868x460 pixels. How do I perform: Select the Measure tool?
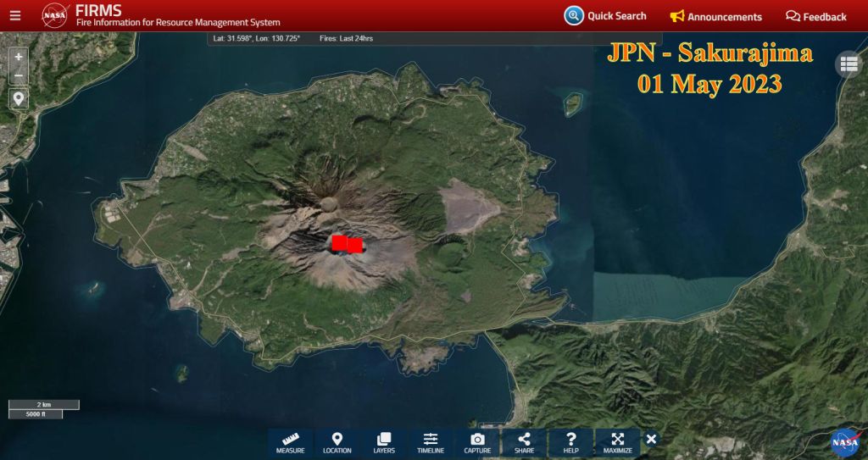click(291, 442)
